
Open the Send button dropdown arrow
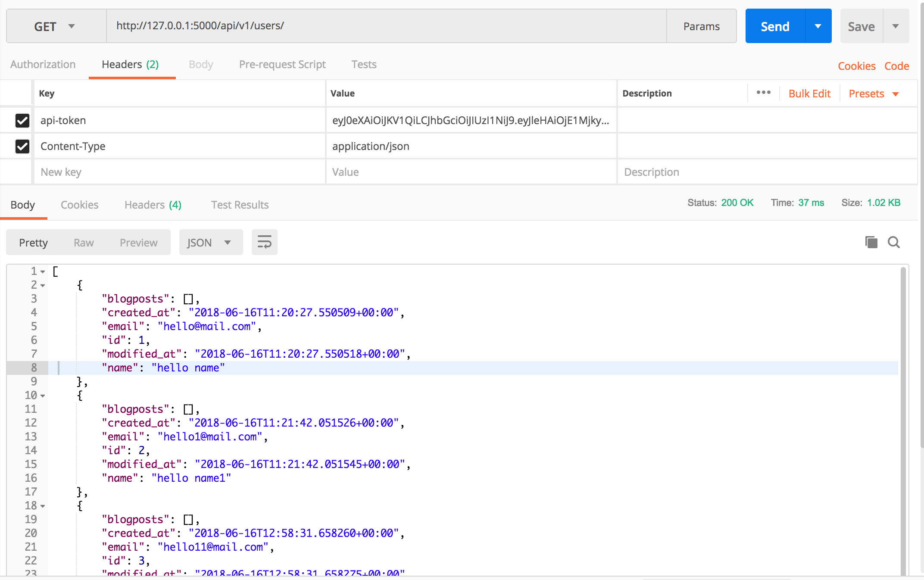[818, 26]
